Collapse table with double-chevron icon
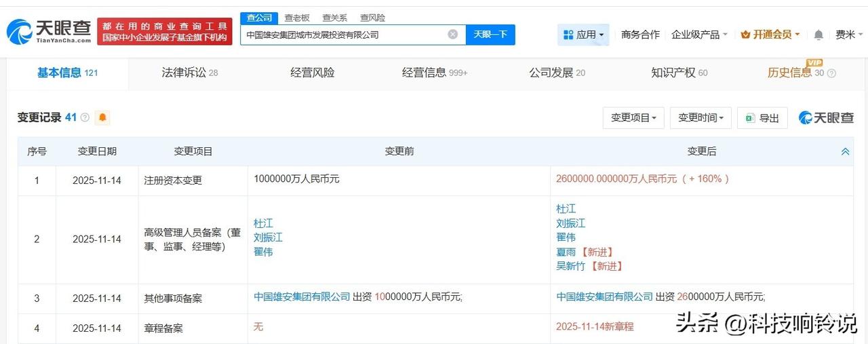This screenshot has height=344, width=868. pos(845,151)
